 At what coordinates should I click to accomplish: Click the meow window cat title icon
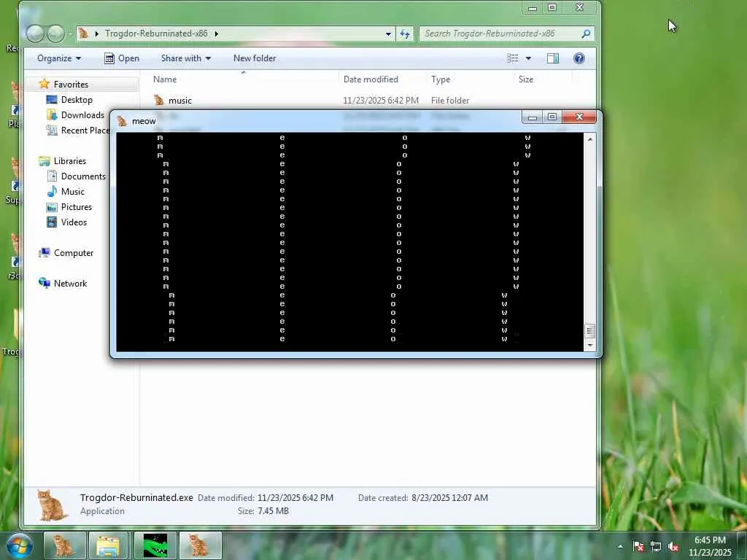123,121
